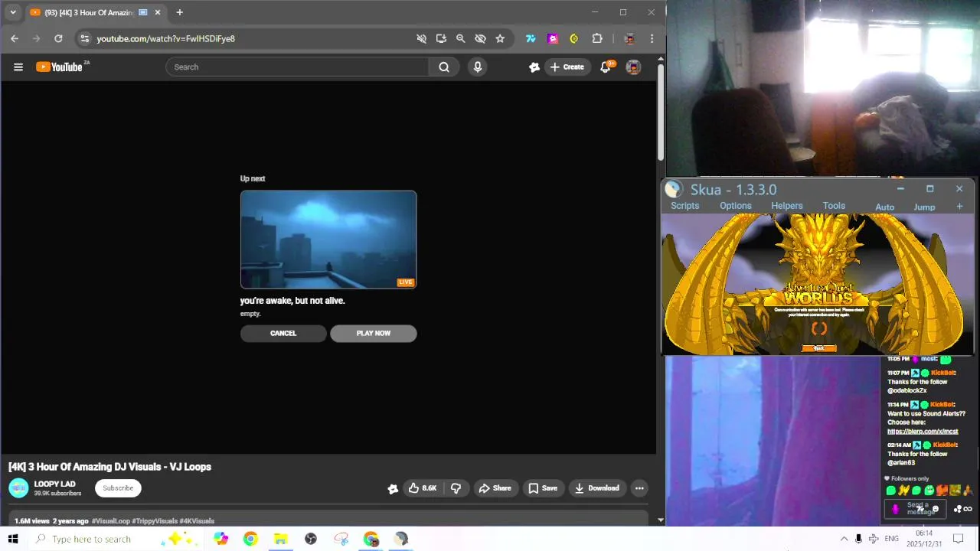Viewport: 980px width, 551px height.
Task: Open the Scripts menu in Skua
Action: [684, 206]
